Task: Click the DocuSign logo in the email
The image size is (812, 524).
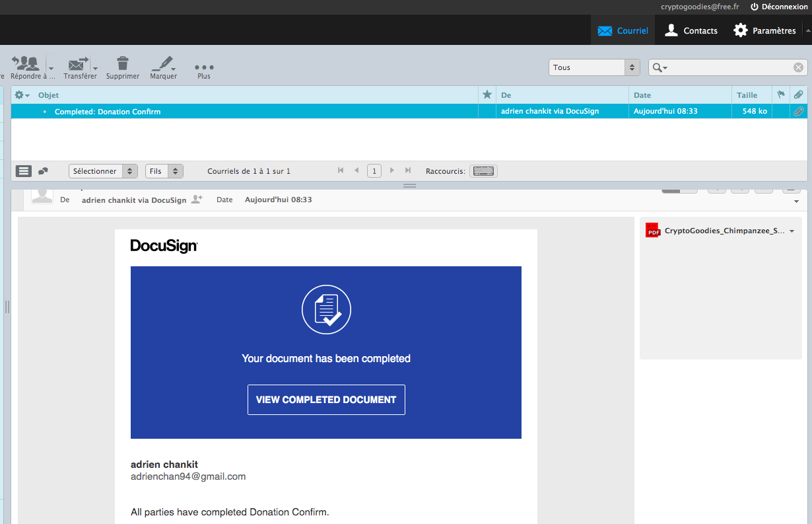Action: 164,246
